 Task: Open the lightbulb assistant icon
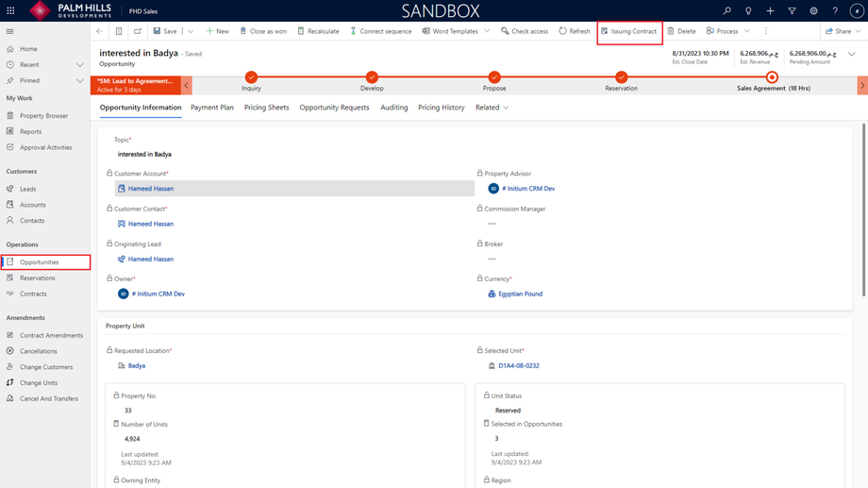[748, 10]
